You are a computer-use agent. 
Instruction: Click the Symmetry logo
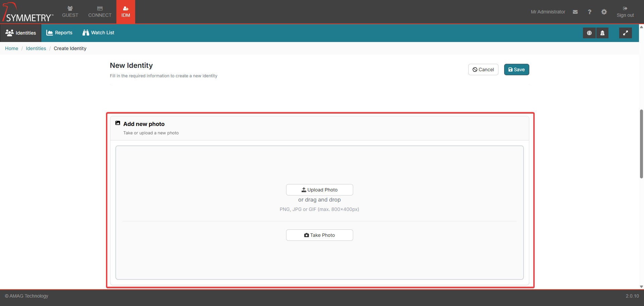(x=28, y=12)
